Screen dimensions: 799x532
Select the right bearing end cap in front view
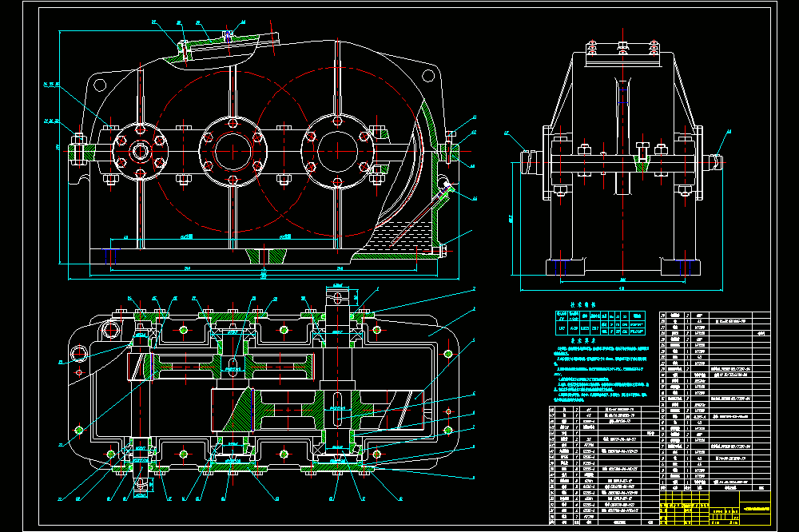tap(337, 151)
